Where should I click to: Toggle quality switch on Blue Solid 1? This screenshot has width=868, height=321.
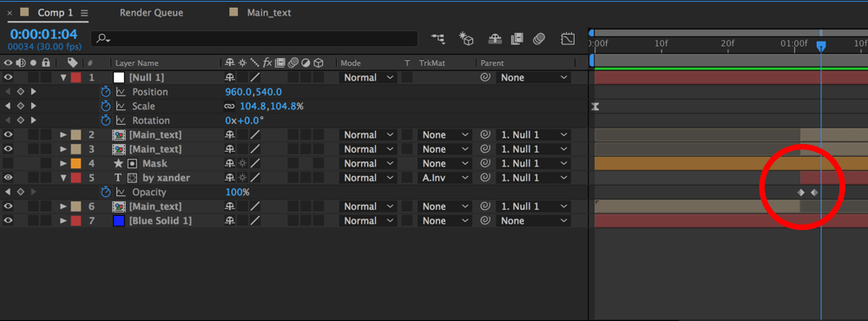[x=255, y=221]
